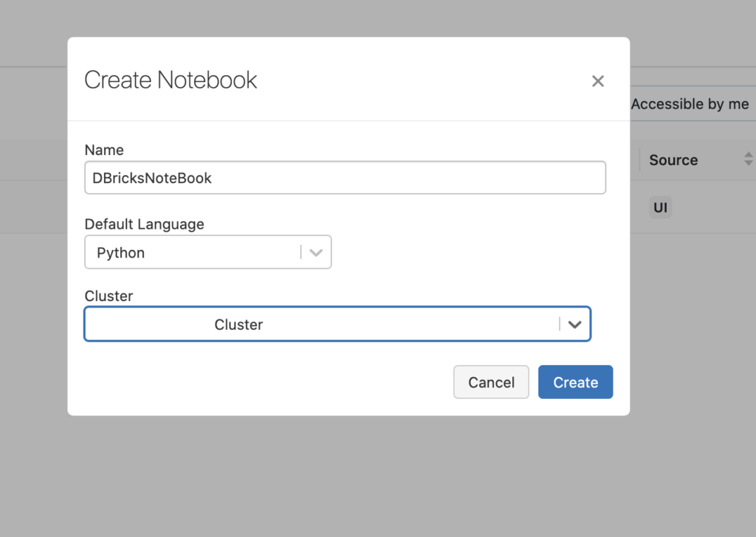Select the Accessible by me filter
Screen dimensions: 756x537
click(x=690, y=104)
